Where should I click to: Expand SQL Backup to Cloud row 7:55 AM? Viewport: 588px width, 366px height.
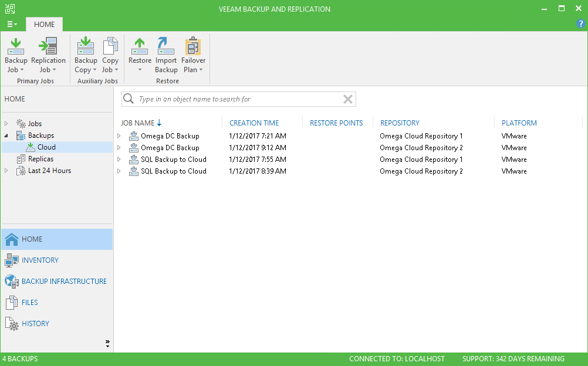[x=119, y=160]
